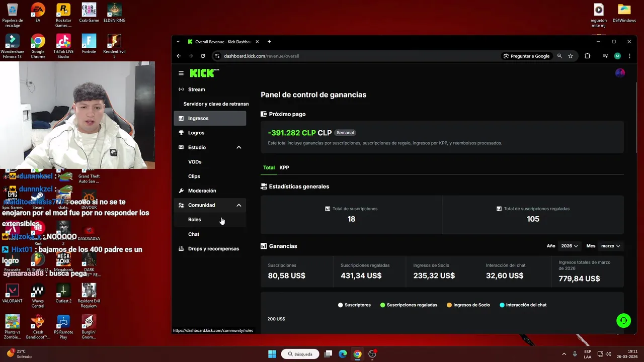Click the Windows taskbar Búsqueda box
Viewport: 644px width, 362px height.
click(300, 354)
